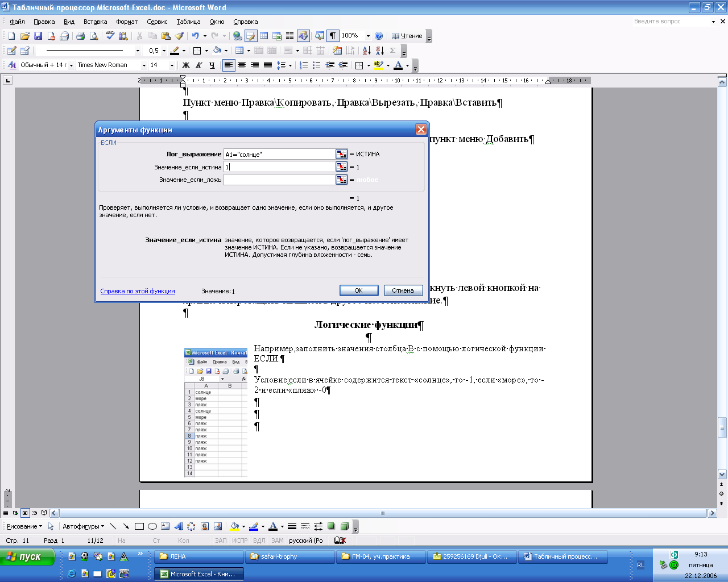Create a new blank document
Screen dimensions: 728x582
[x=11, y=36]
